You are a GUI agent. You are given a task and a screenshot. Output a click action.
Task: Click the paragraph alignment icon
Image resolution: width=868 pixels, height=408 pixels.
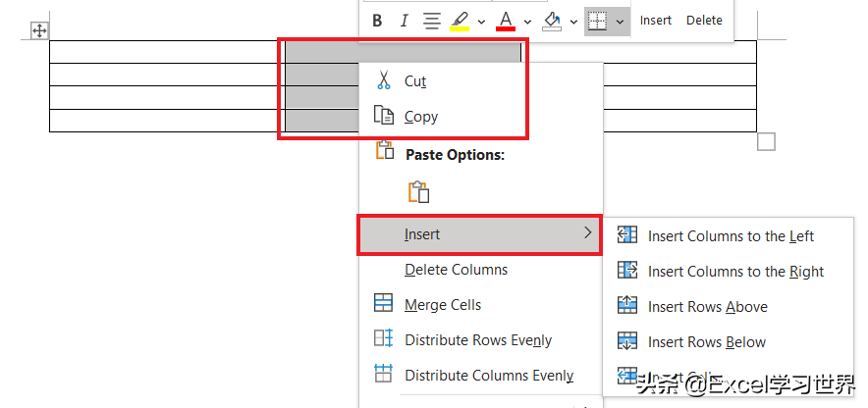click(432, 21)
